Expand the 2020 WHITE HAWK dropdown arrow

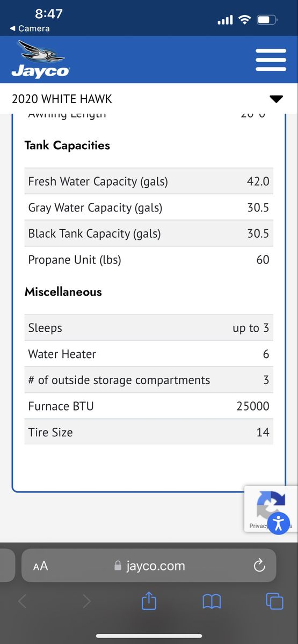275,99
